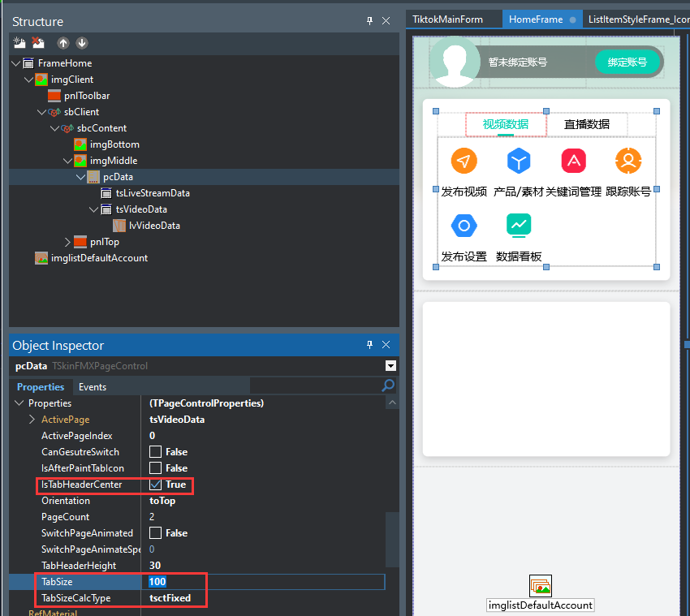Click the 发布设置 blue hexagon icon
Screen dimensions: 690x616
pos(464,226)
